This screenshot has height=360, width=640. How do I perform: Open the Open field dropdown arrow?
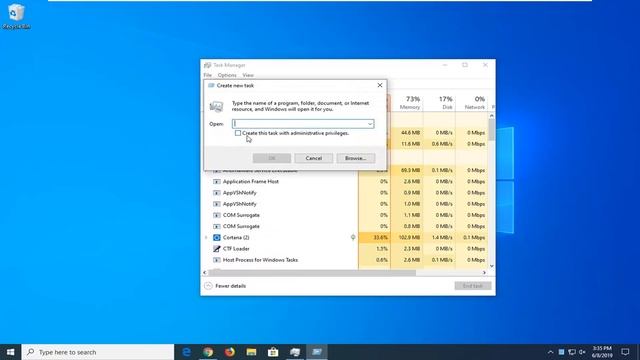click(x=370, y=124)
